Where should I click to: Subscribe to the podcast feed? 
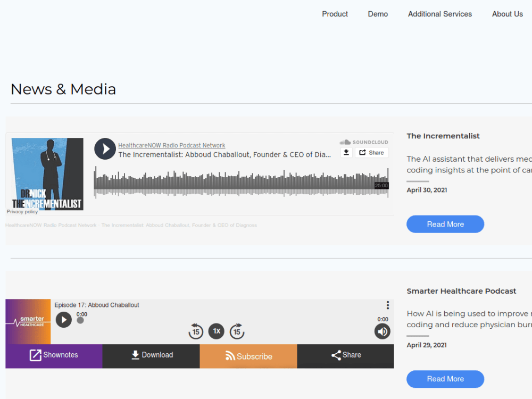pos(248,356)
